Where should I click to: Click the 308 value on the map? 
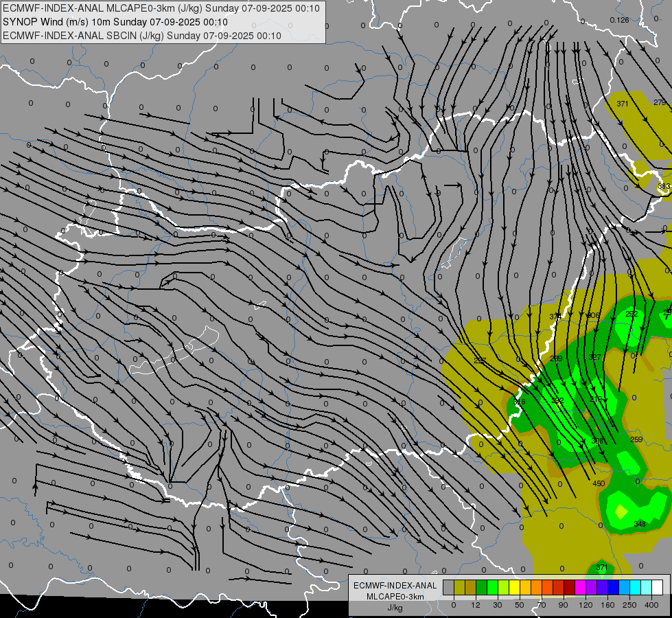[597, 441]
